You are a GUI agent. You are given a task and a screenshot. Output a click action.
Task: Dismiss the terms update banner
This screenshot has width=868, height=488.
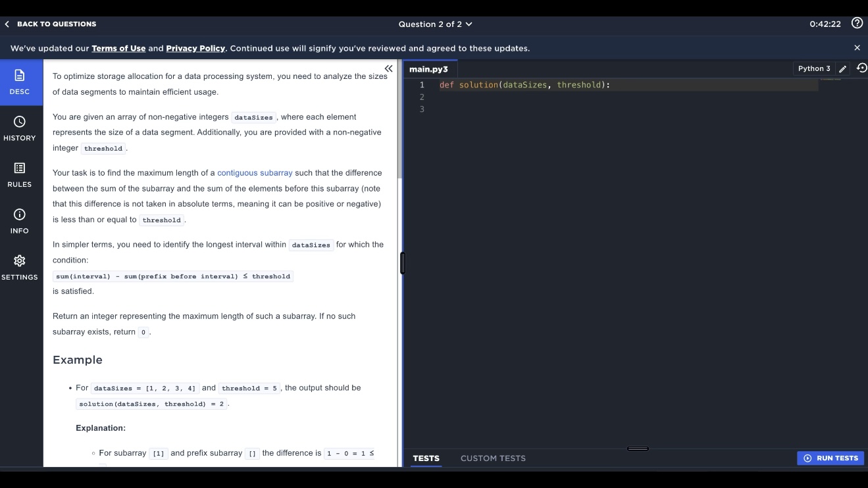tap(857, 48)
